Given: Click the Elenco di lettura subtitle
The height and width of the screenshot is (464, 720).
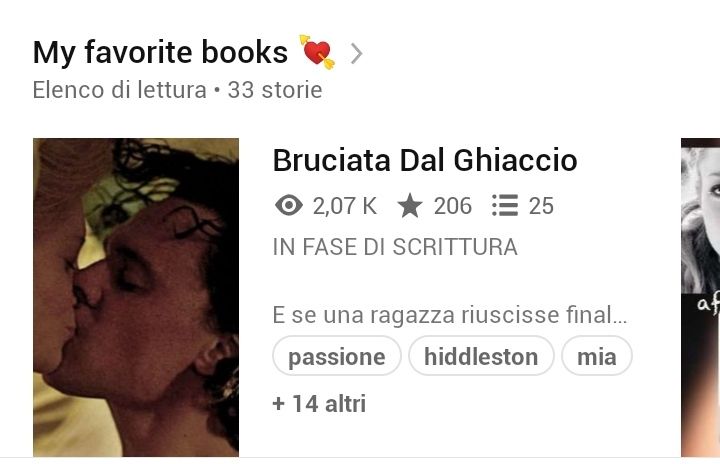Looking at the screenshot, I should pos(119,90).
